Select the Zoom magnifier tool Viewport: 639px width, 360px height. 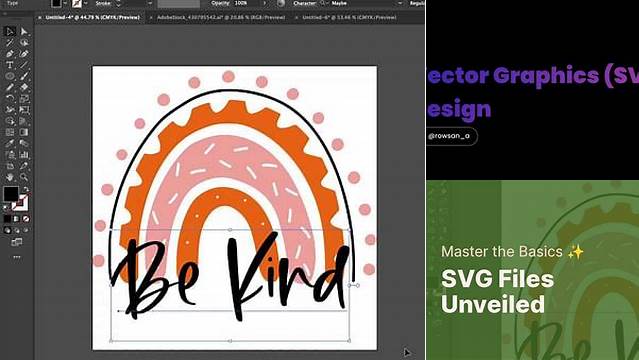(x=24, y=177)
